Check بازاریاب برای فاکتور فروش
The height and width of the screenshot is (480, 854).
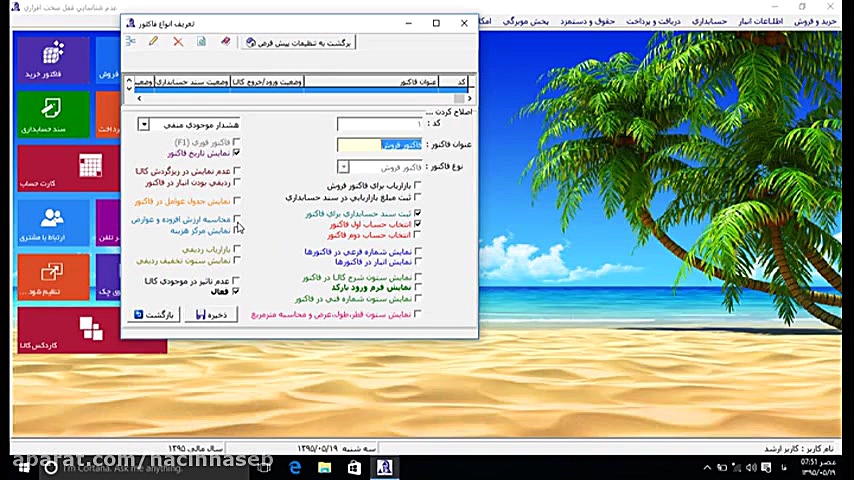coord(417,185)
